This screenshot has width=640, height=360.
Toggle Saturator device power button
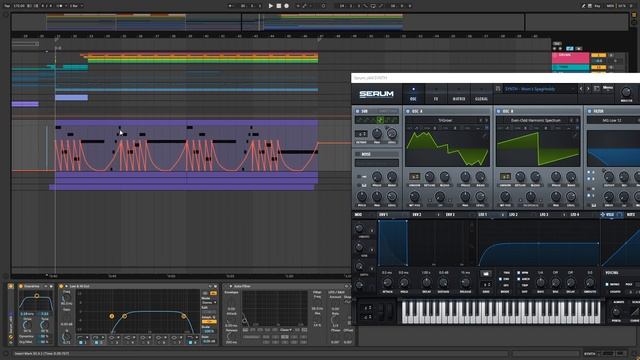point(20,287)
